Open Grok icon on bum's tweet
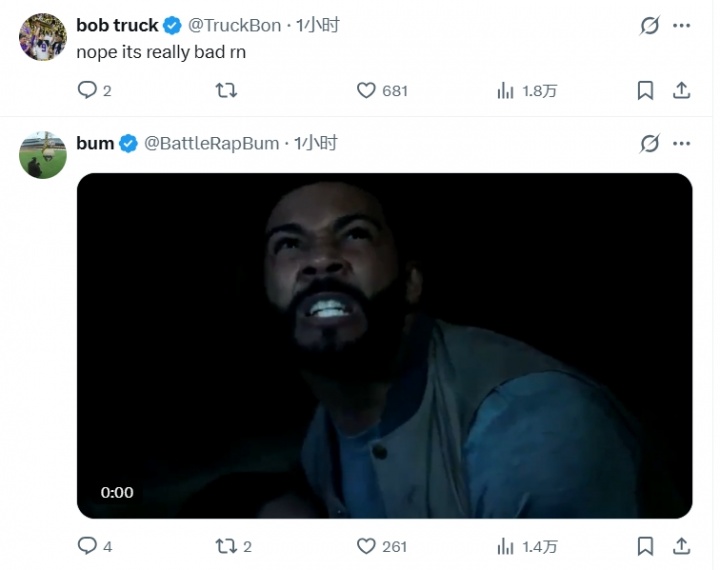The height and width of the screenshot is (570, 720). click(x=650, y=143)
